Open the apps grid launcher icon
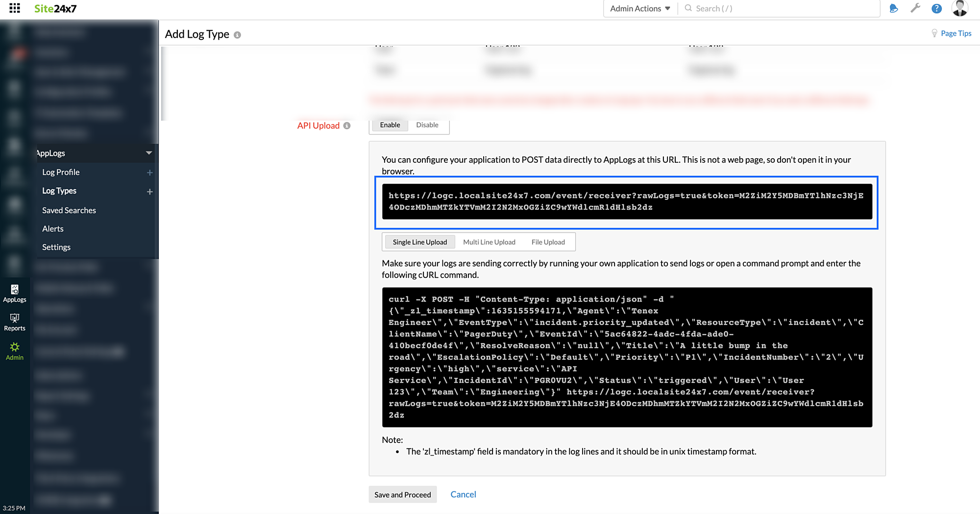This screenshot has height=514, width=980. coord(15,8)
